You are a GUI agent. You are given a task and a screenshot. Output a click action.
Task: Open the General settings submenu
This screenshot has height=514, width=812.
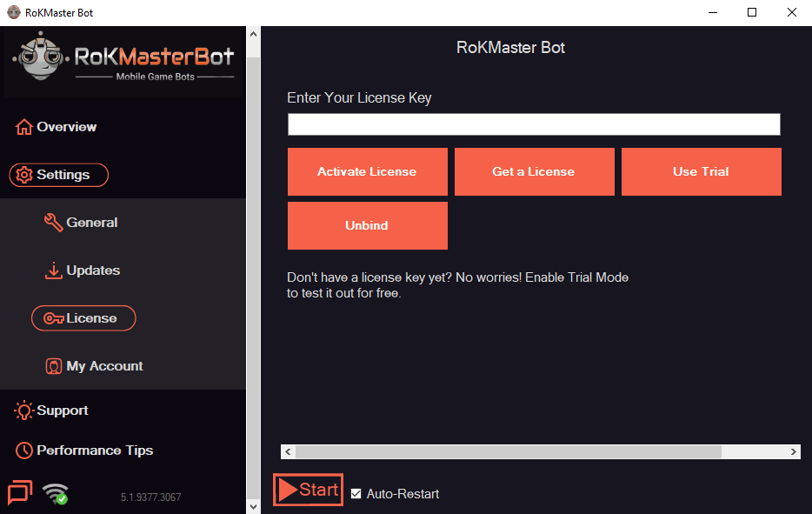81,223
